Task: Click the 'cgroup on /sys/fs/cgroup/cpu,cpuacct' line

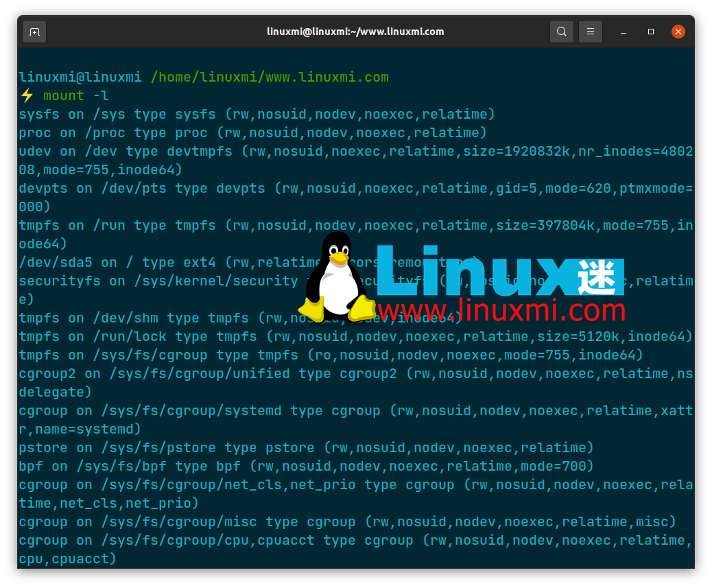Action: [x=356, y=541]
